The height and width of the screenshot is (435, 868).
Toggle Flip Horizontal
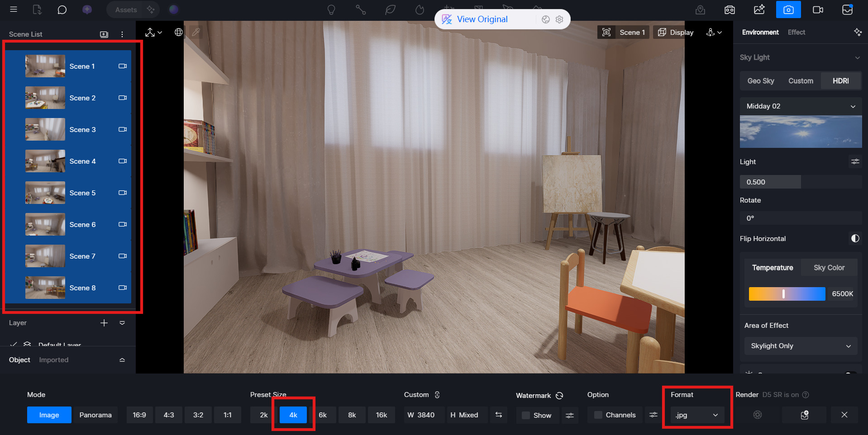pyautogui.click(x=855, y=238)
